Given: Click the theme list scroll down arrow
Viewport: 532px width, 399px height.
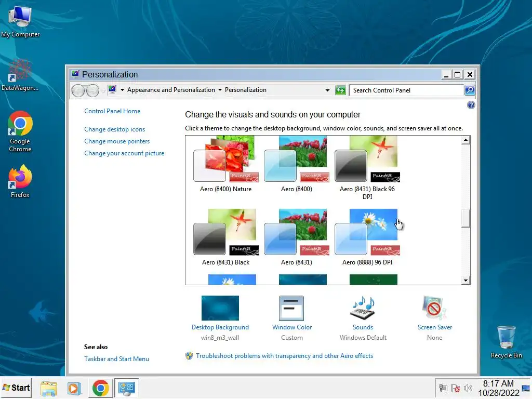Looking at the screenshot, I should [466, 280].
